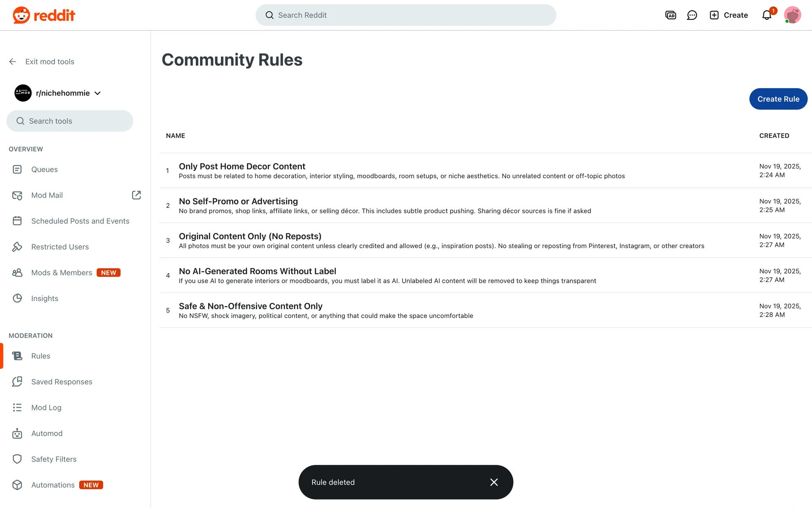The width and height of the screenshot is (812, 508).
Task: Go to Saved Responses
Action: [x=61, y=382]
